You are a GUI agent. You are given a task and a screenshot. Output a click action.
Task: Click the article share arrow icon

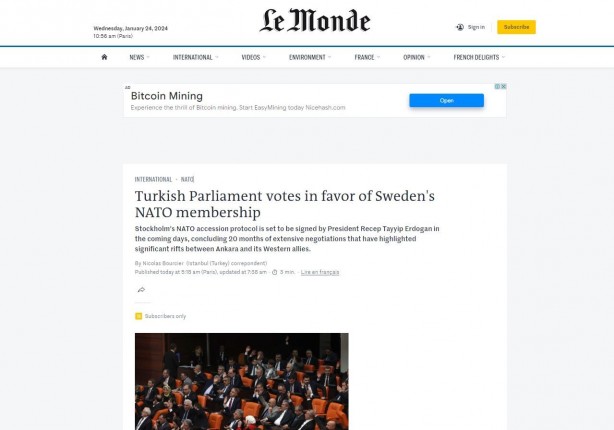pos(141,290)
